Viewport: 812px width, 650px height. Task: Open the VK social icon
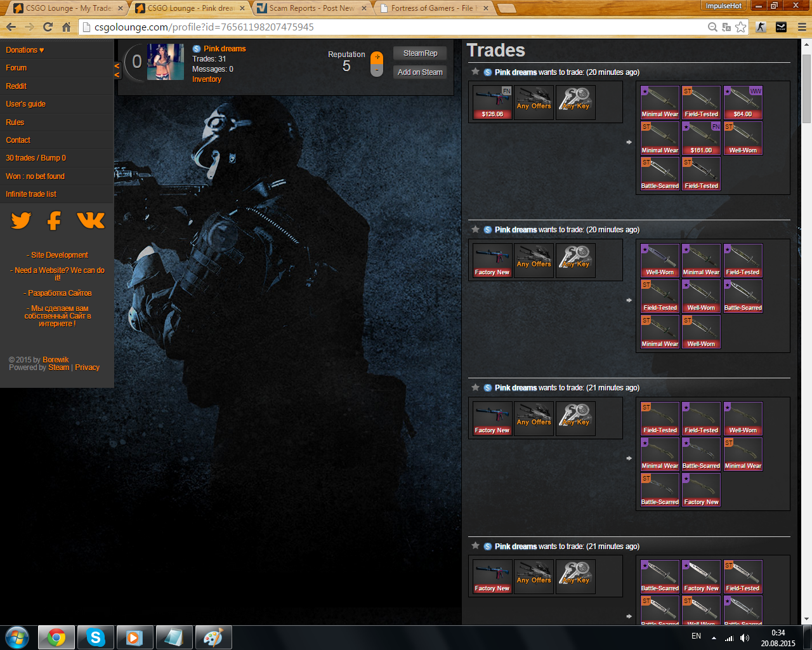pos(91,220)
